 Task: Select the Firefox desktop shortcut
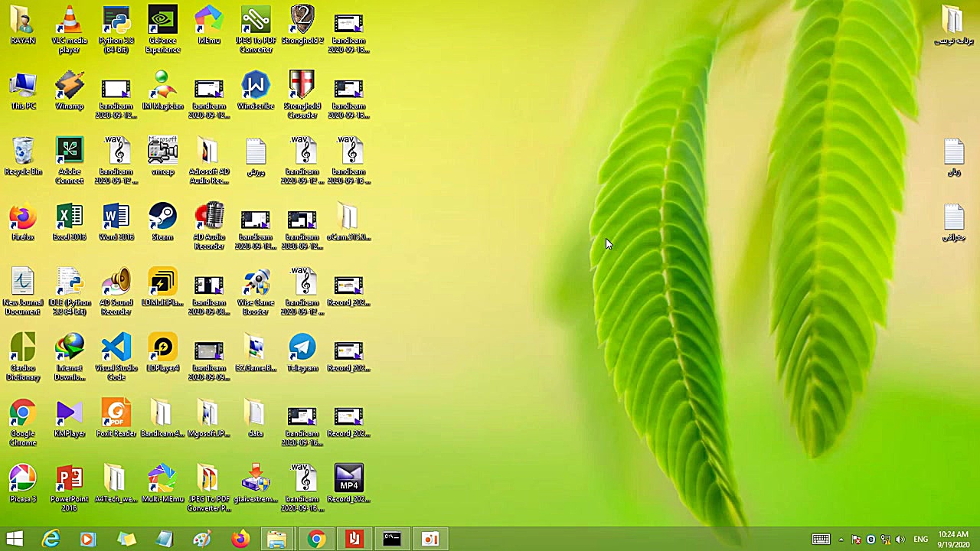[23, 223]
